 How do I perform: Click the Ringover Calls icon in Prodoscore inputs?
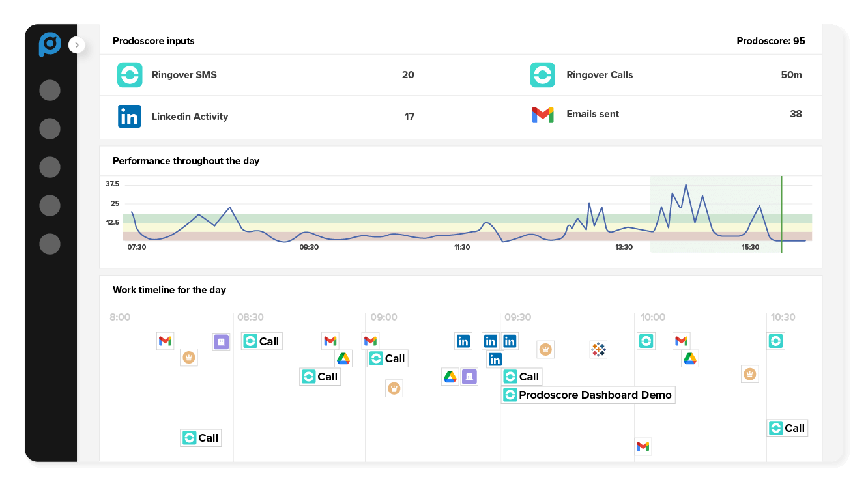(x=542, y=75)
